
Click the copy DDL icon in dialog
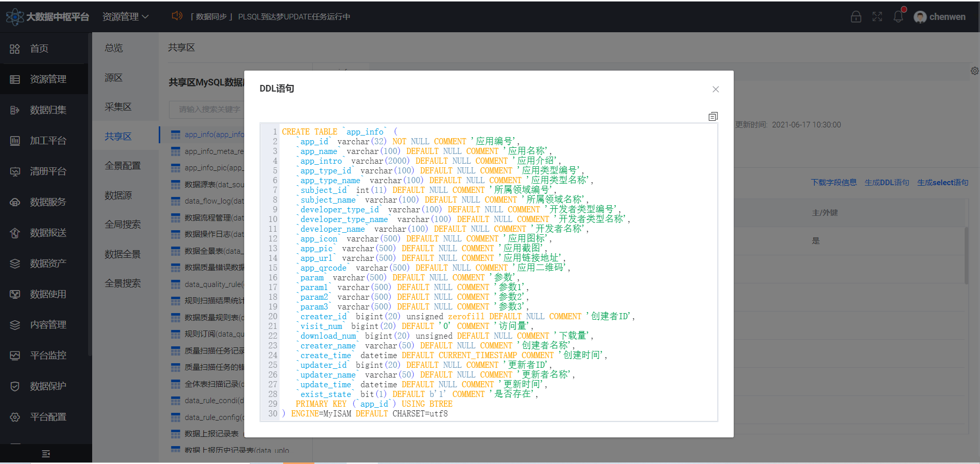point(713,117)
